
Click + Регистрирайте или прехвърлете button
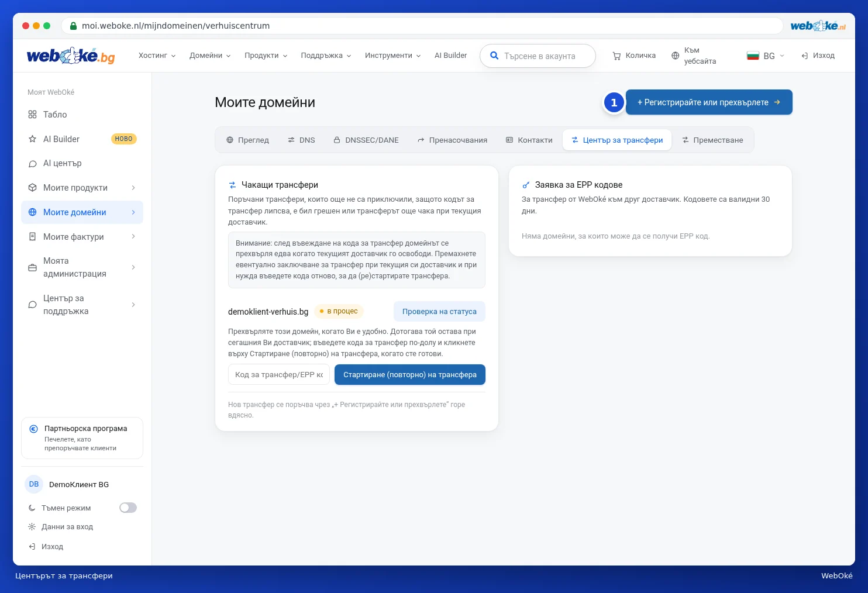point(709,102)
